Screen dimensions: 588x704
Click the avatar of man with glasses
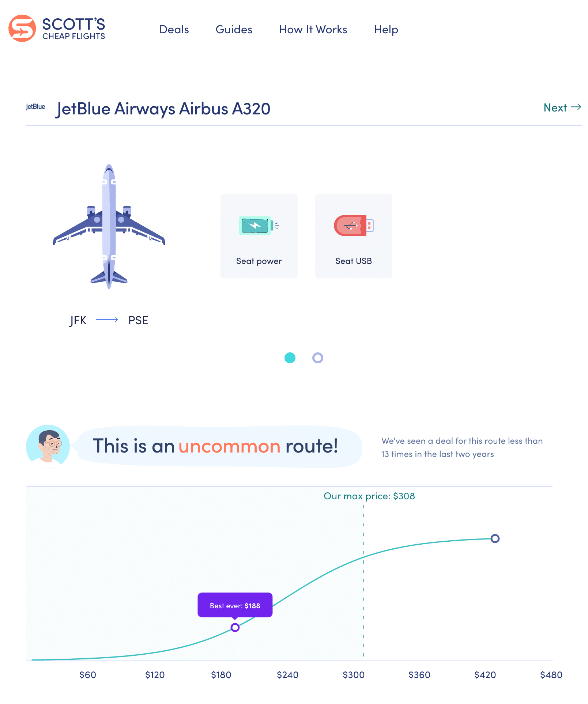pos(48,446)
